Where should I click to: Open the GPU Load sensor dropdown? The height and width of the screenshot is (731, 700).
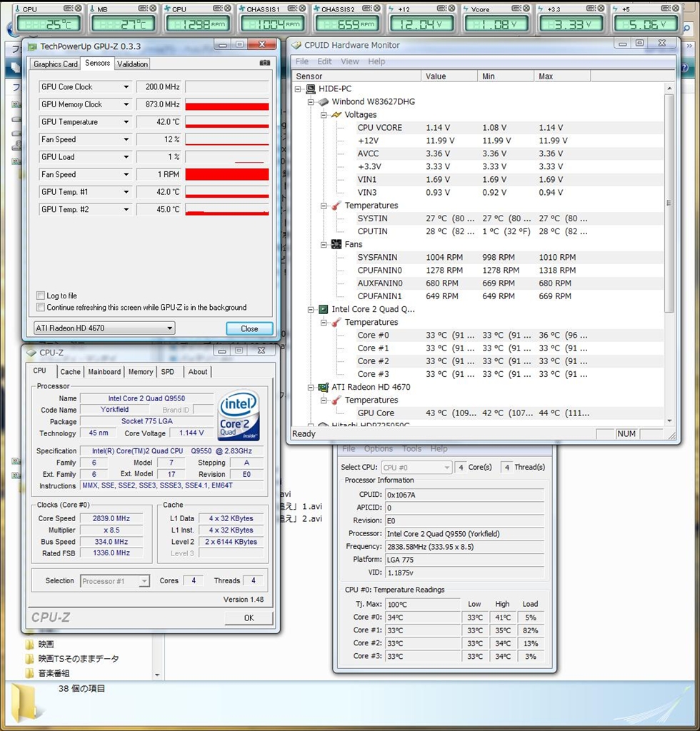[126, 157]
